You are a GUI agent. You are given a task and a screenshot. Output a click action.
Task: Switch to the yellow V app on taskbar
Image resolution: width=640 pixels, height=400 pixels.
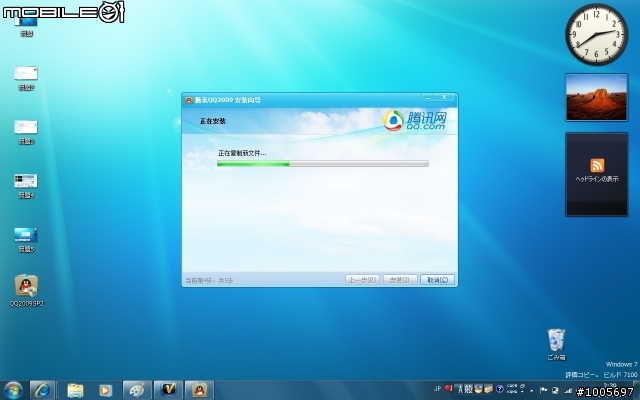168,390
